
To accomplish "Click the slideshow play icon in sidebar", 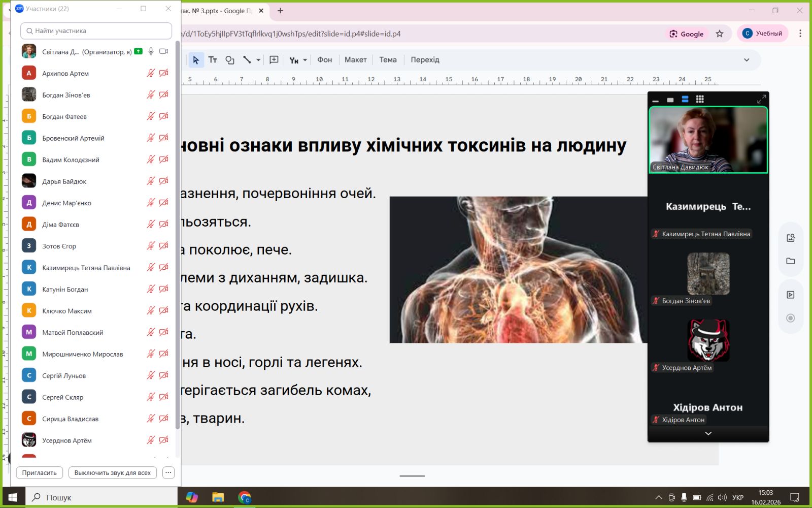I will coord(790,295).
